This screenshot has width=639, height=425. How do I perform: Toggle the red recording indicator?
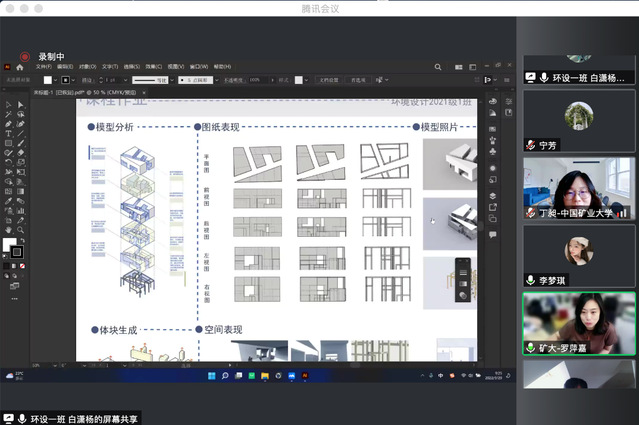click(24, 57)
